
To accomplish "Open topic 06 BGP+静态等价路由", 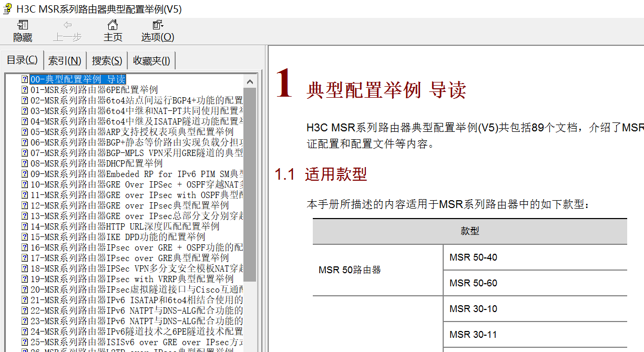I will (x=136, y=142).
